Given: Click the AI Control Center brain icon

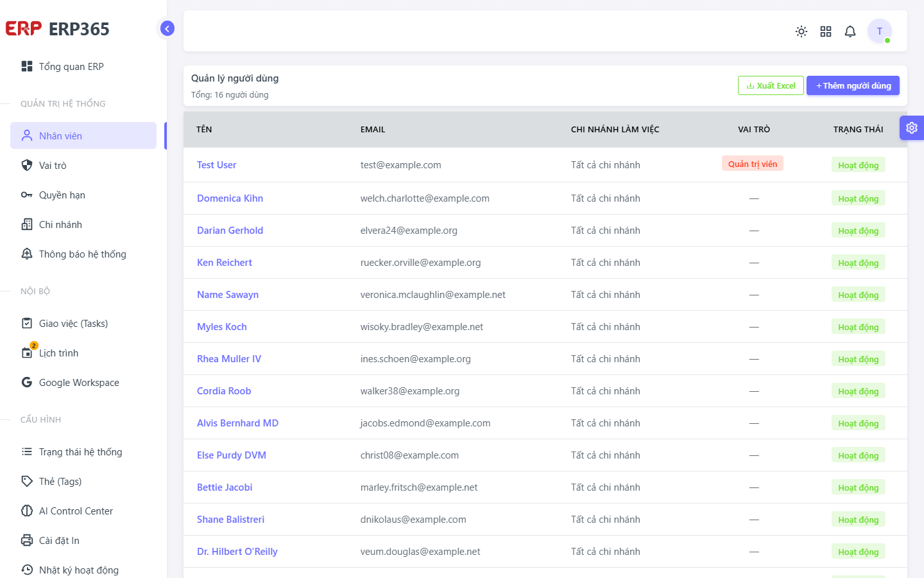Looking at the screenshot, I should [x=27, y=511].
